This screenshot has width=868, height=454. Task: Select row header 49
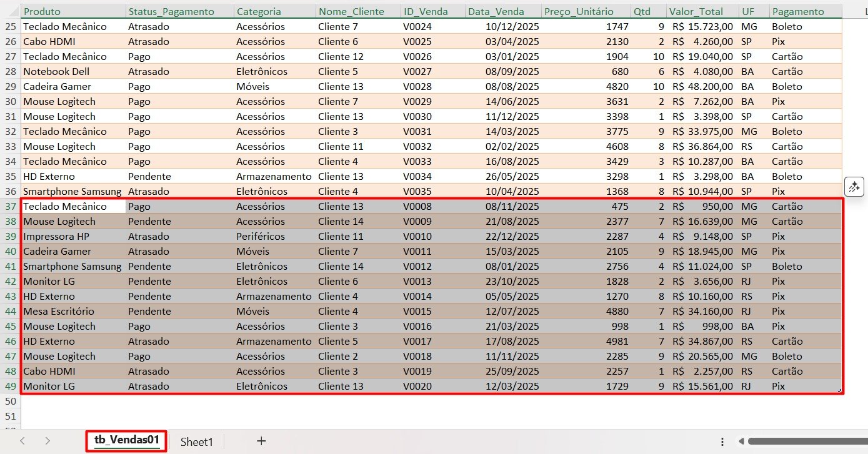click(10, 386)
